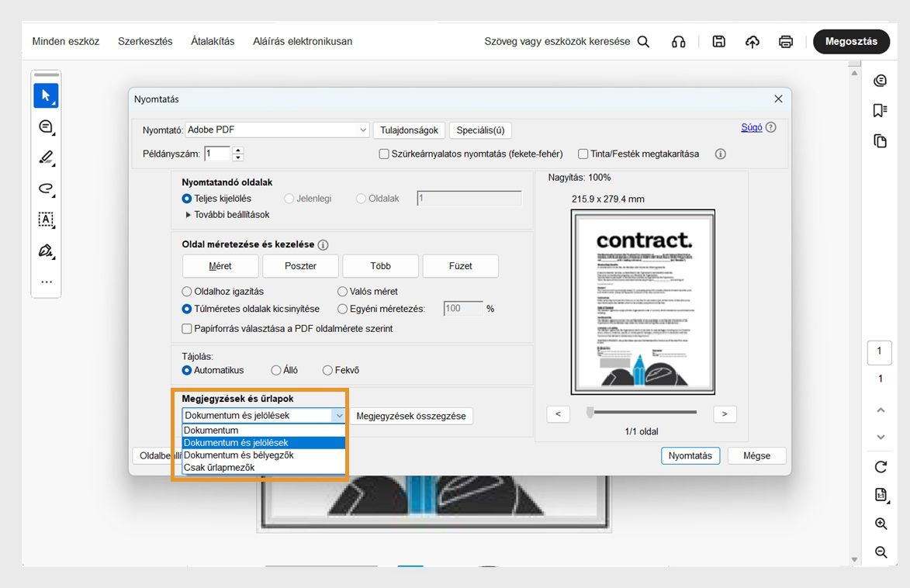Choose Dokumentum from the dropdown list

pos(264,430)
